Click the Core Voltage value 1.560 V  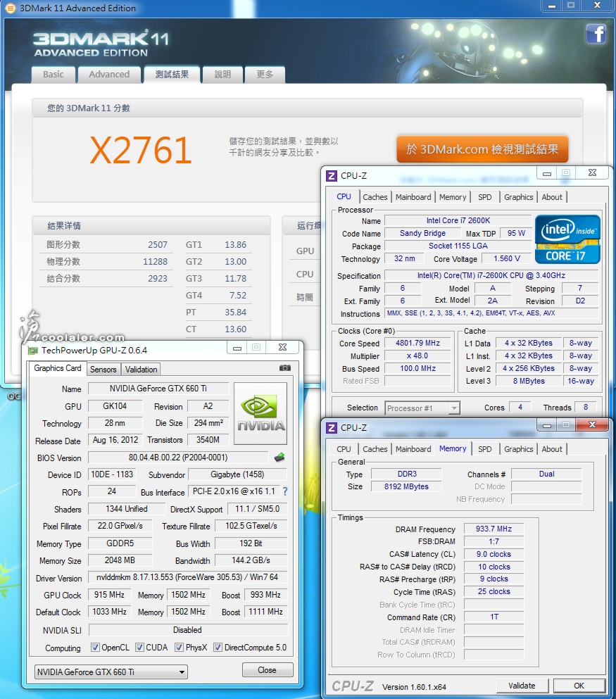(x=507, y=258)
